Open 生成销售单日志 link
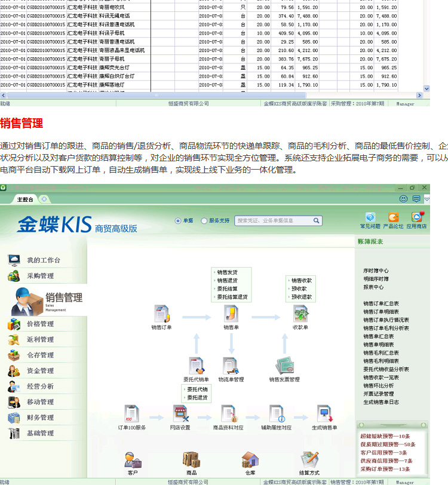Screen dimensions: 448x485 click(x=381, y=402)
